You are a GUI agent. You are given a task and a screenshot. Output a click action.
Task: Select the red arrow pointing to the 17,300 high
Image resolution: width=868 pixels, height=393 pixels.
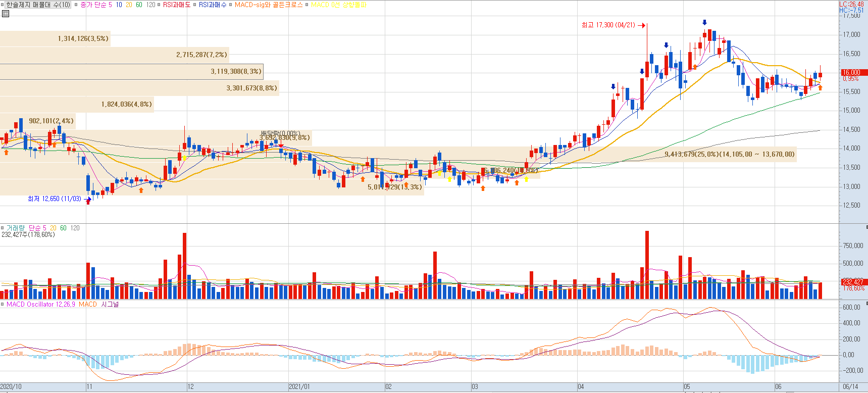[641, 25]
